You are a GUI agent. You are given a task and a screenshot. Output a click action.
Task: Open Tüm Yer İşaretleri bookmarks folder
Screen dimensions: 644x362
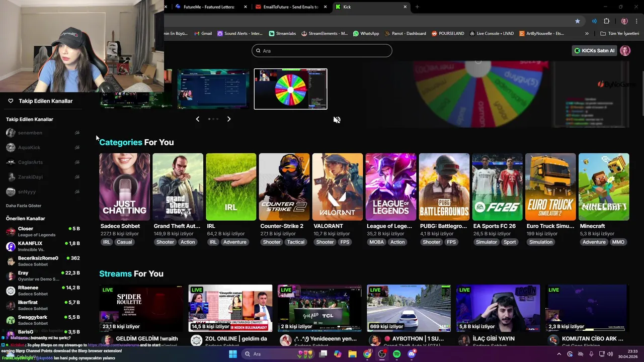(x=619, y=33)
